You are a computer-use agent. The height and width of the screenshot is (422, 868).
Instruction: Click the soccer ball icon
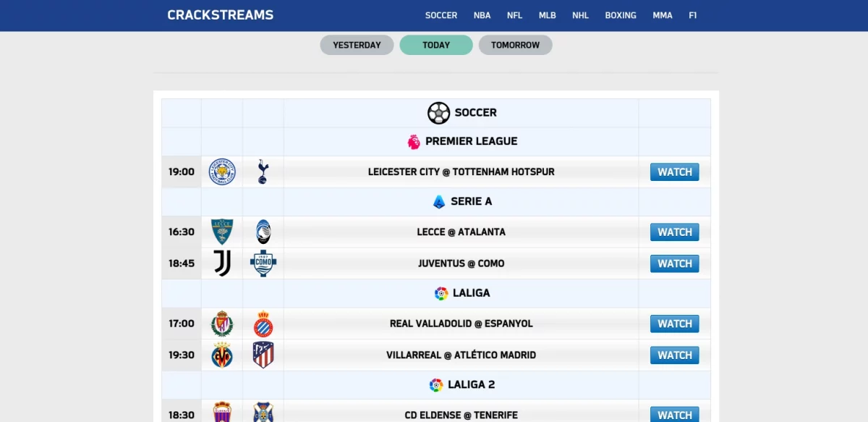438,113
